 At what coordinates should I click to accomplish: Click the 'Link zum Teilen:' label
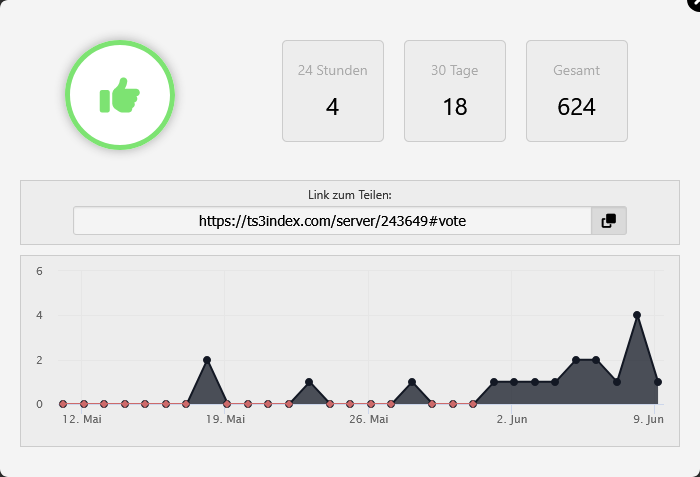click(x=350, y=195)
